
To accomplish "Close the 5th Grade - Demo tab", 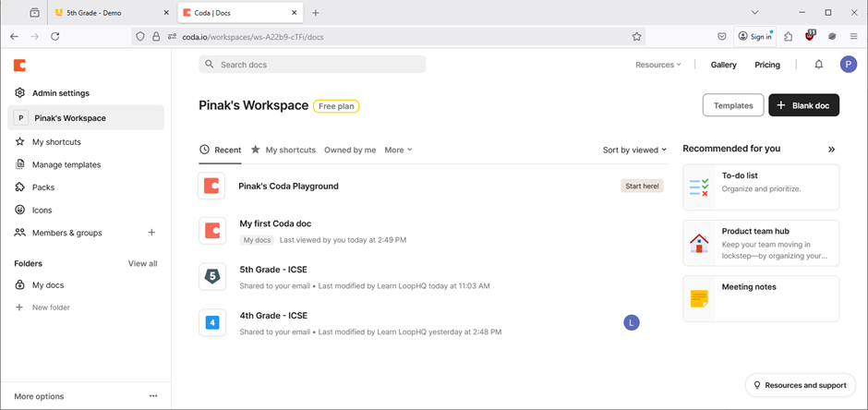I will tap(166, 12).
